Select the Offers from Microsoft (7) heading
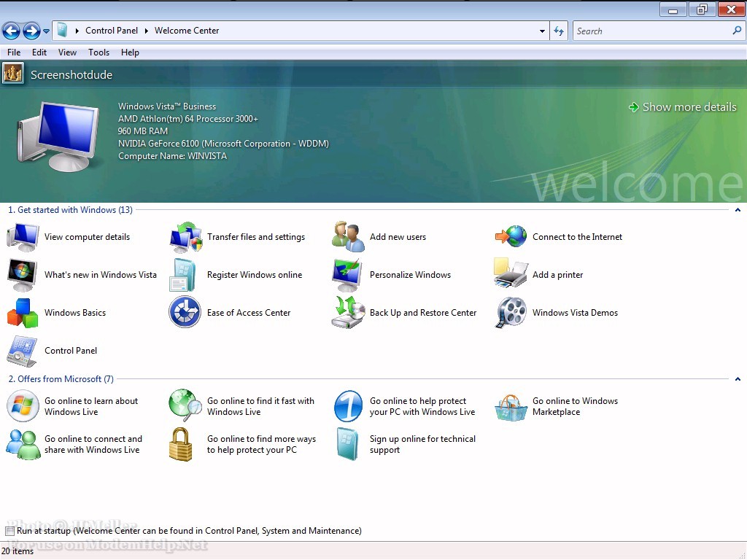Screen dimensions: 747x560 tap(61, 379)
